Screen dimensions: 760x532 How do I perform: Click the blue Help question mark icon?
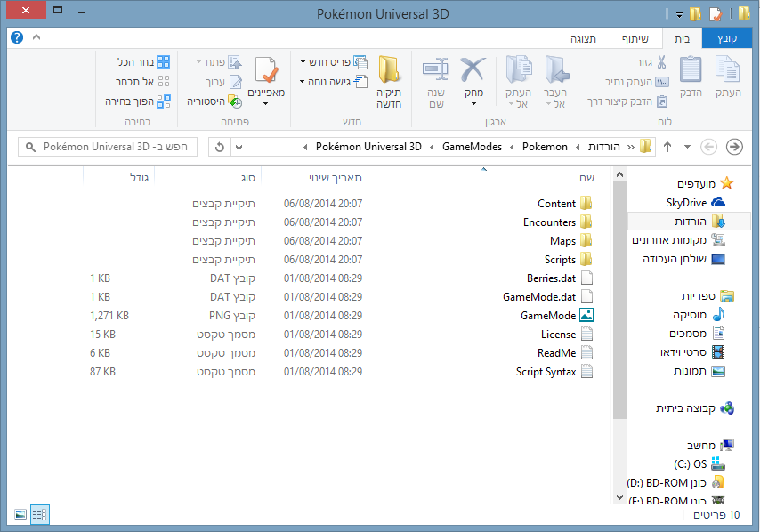[x=17, y=37]
